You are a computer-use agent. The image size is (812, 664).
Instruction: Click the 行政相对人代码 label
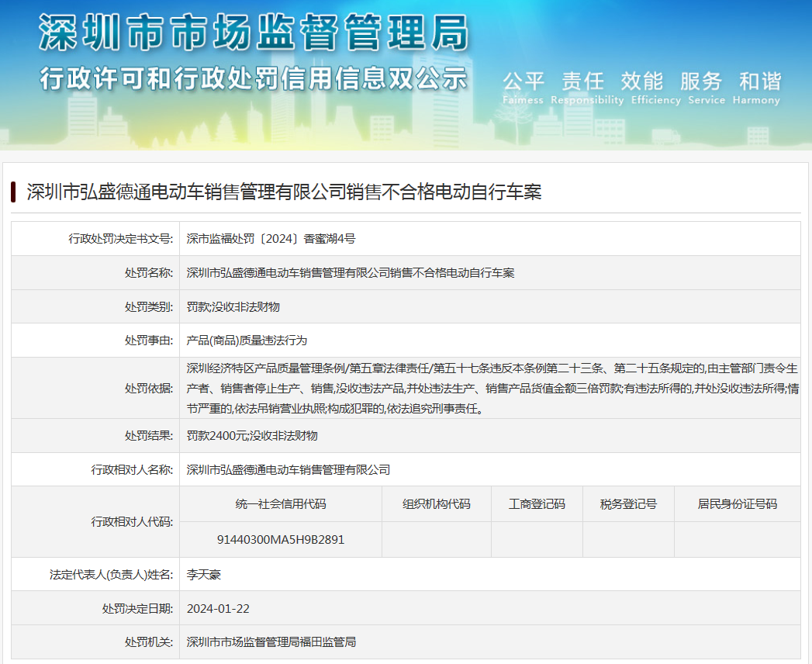coord(132,521)
